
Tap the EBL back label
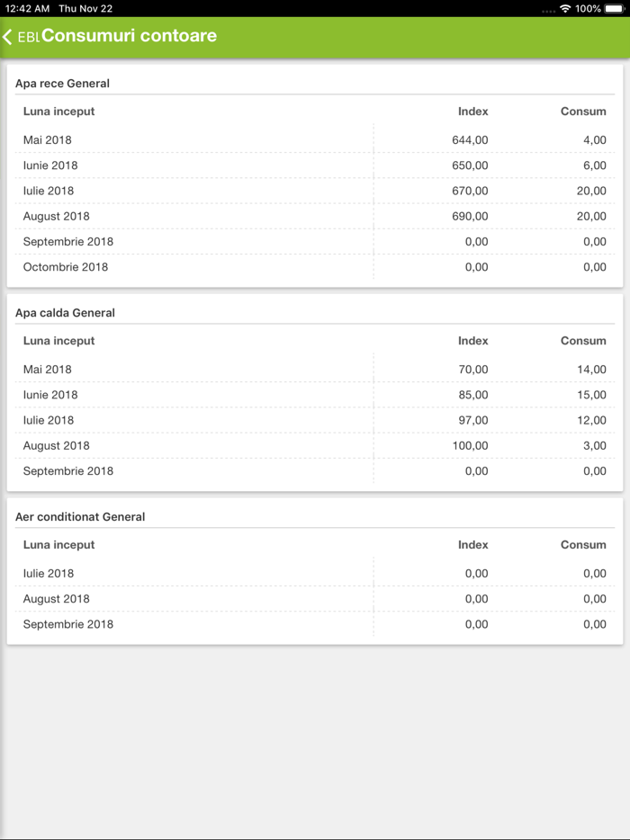[28, 38]
